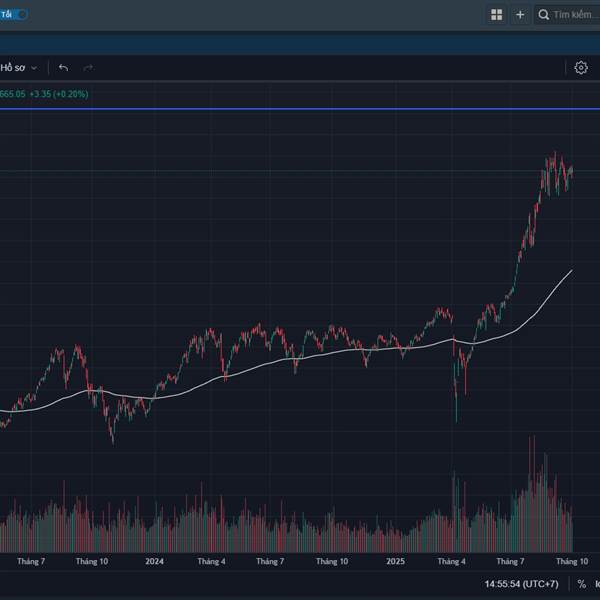Select the blue horizontal price line
The image size is (600, 600).
tap(300, 109)
